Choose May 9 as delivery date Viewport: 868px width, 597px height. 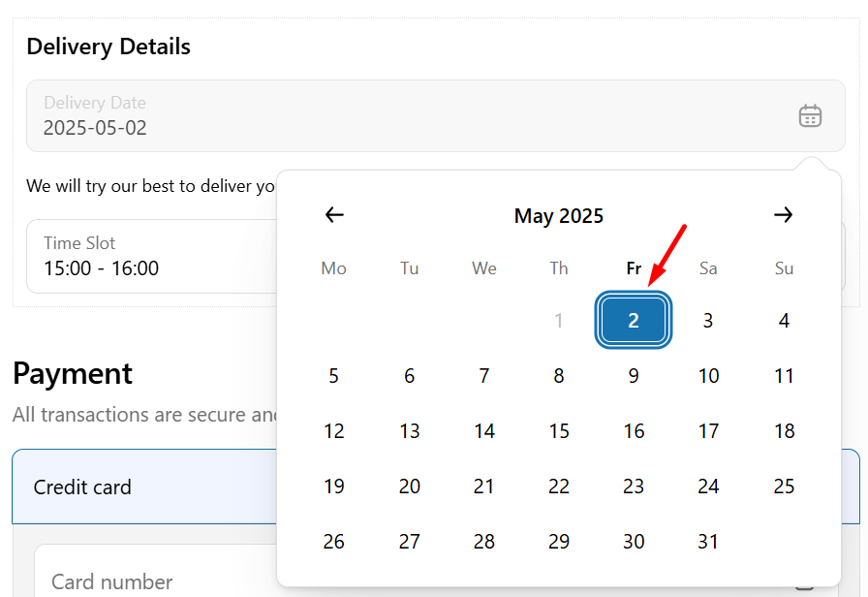tap(634, 376)
